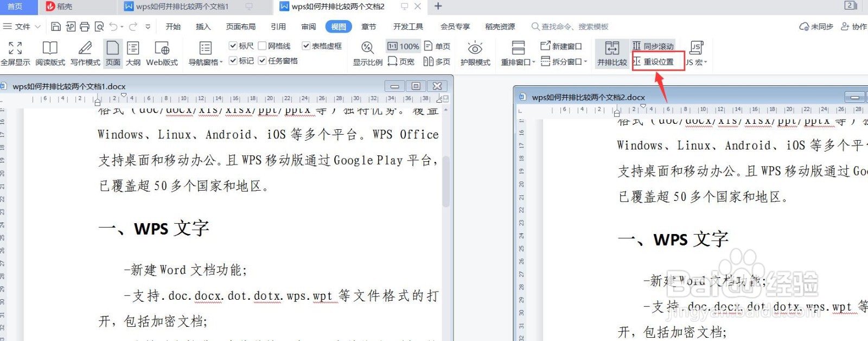Expand the Undo history dropdown arrow
This screenshot has width=868, height=341.
pos(122,26)
